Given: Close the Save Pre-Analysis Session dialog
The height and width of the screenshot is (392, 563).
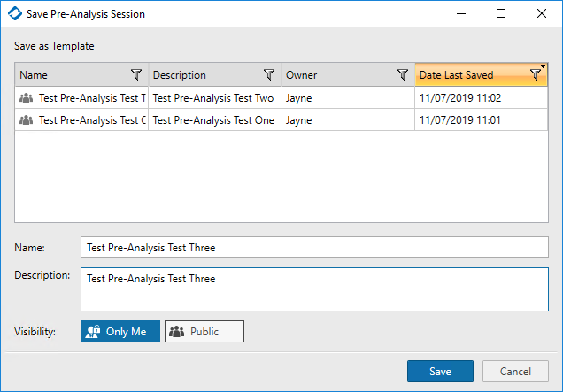Looking at the screenshot, I should pos(542,13).
